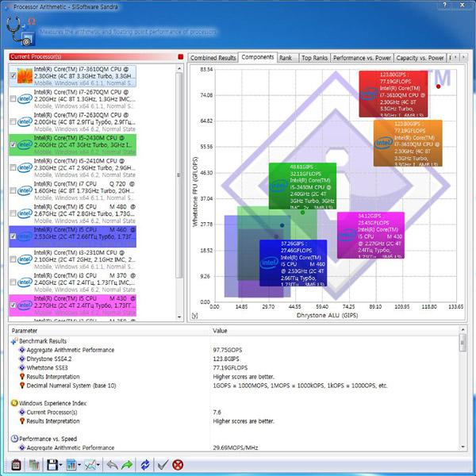
Task: Click Intel logo of the i7-2670QM entry
Action: (x=25, y=99)
